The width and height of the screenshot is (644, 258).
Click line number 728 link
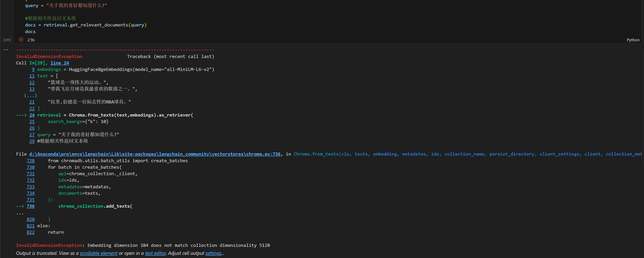click(30, 161)
